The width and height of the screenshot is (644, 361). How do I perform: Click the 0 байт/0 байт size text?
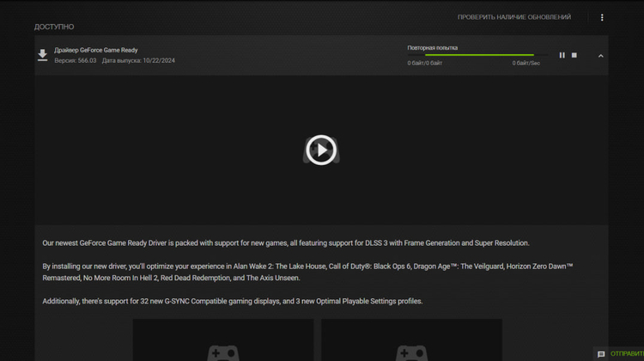click(x=425, y=63)
